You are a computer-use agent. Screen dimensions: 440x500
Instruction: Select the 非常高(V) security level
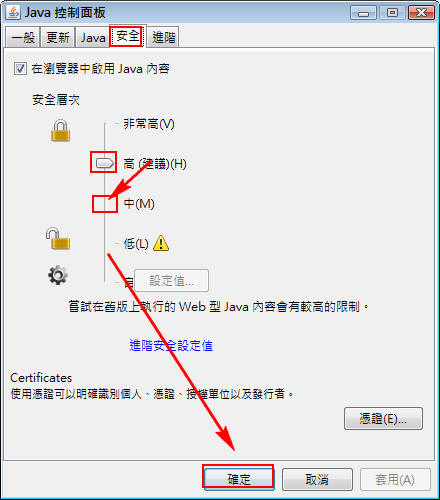149,124
